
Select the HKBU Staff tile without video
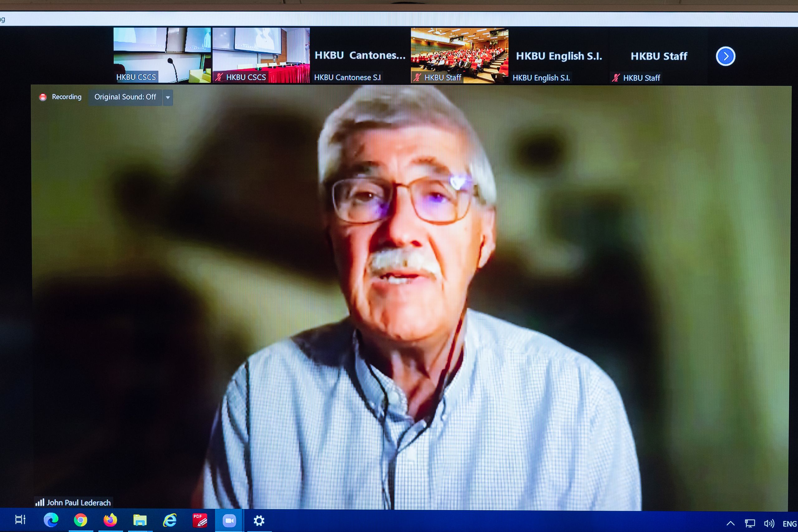[x=659, y=56]
